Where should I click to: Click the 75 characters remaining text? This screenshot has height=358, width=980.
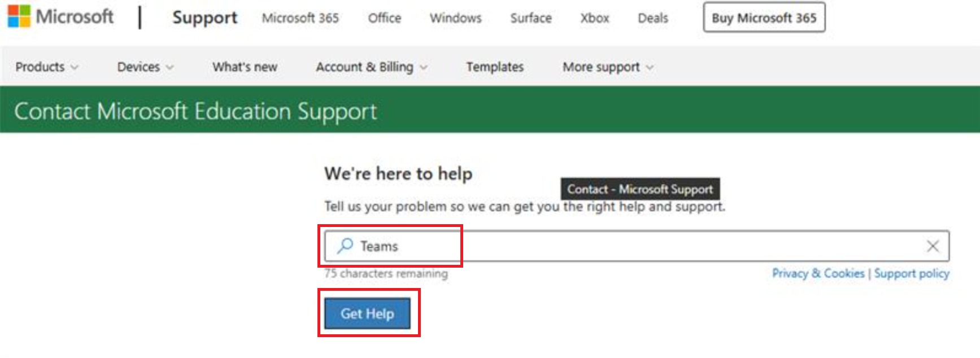point(386,273)
